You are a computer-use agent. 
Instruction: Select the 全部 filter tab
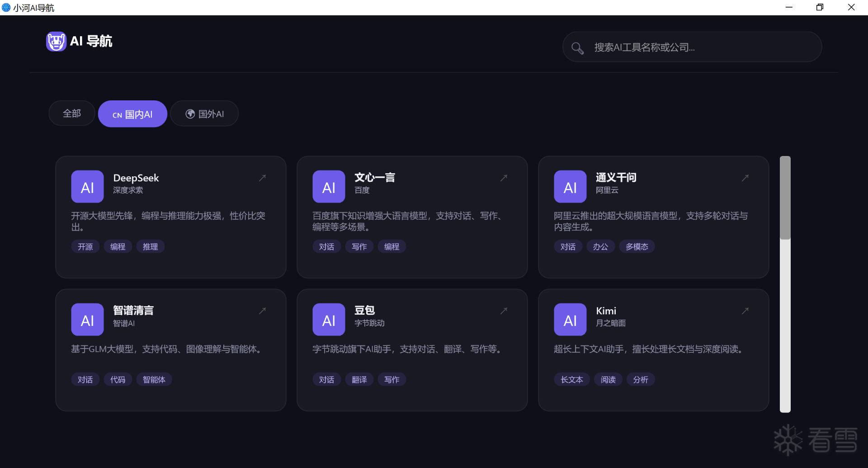tap(72, 113)
